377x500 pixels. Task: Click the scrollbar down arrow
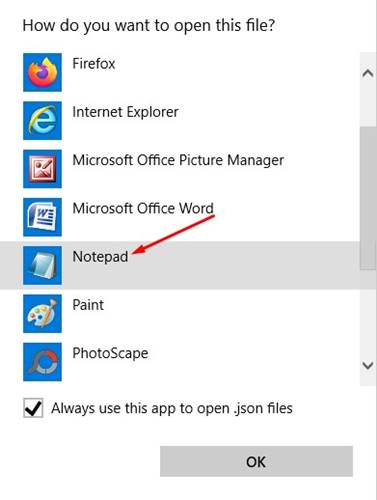point(368,366)
